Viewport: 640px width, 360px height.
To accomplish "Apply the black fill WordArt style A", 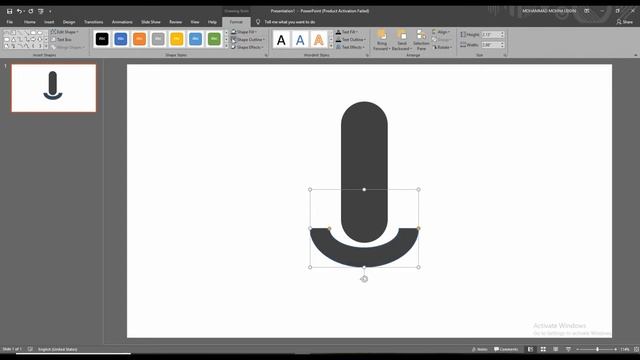I will tap(281, 40).
